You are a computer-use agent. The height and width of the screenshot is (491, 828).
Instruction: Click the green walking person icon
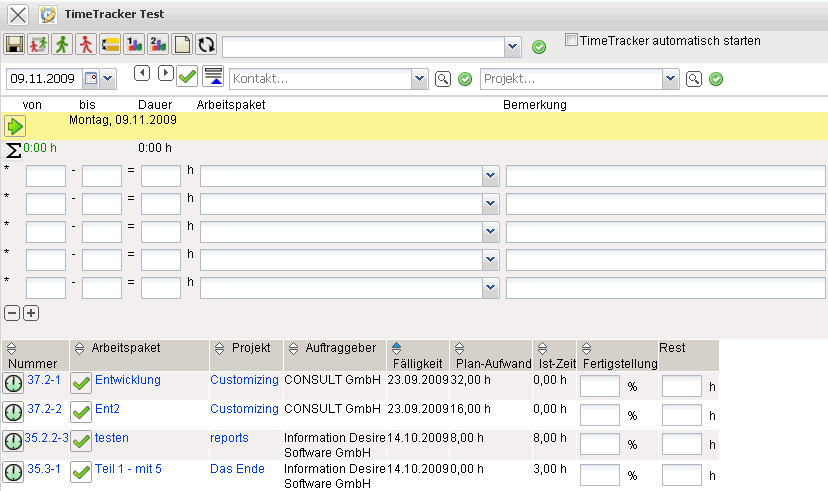tap(62, 44)
